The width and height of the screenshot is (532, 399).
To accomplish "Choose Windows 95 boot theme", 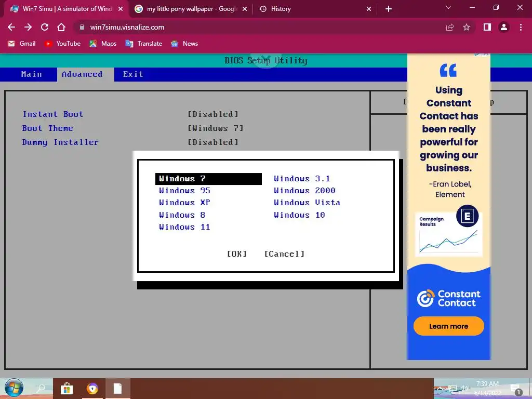I will [184, 191].
